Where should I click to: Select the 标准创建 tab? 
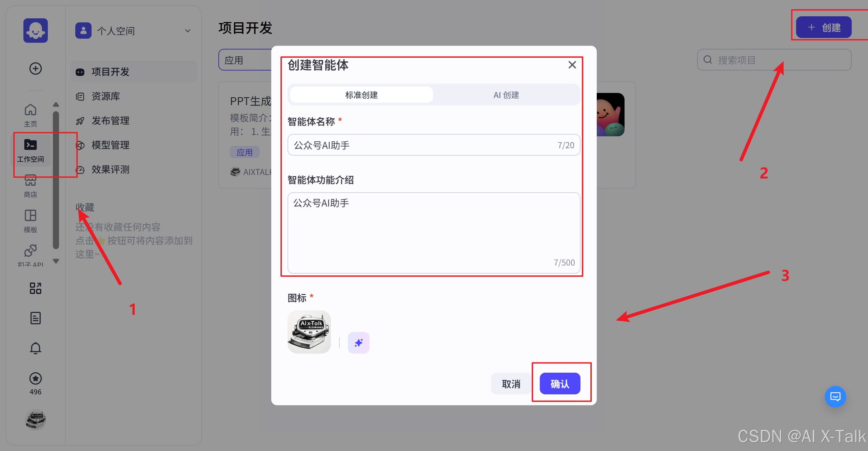(361, 95)
